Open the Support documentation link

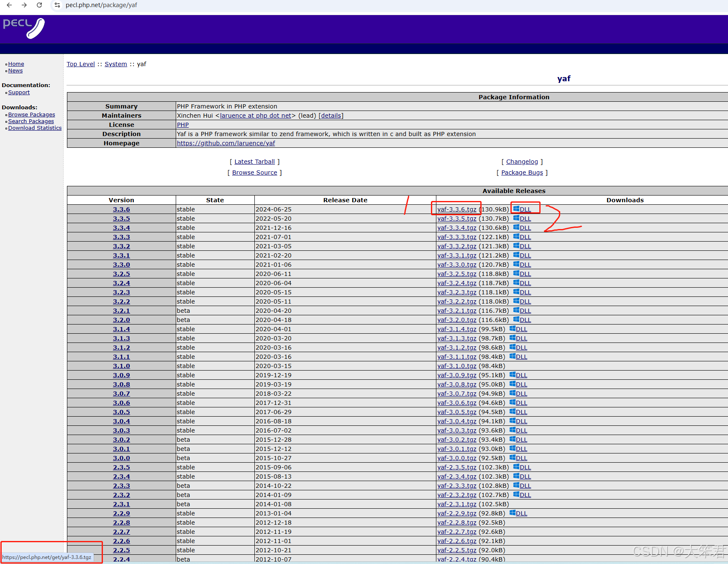pos(19,93)
